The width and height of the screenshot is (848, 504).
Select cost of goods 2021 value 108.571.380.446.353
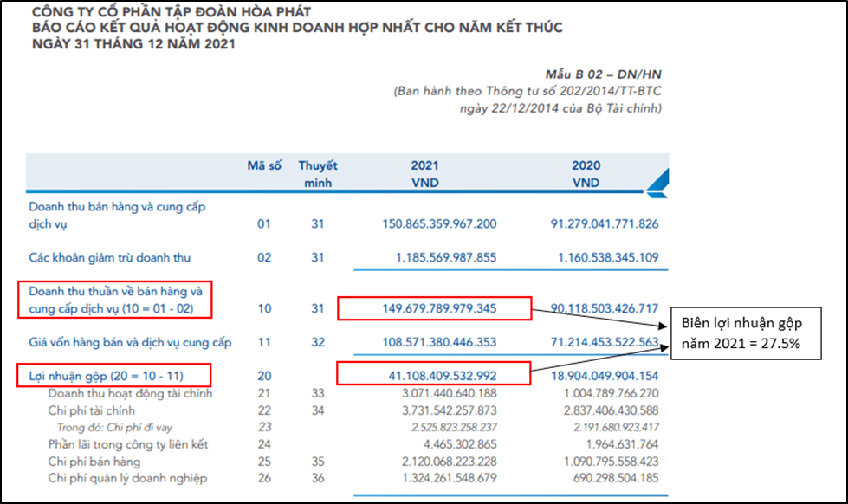click(x=439, y=342)
